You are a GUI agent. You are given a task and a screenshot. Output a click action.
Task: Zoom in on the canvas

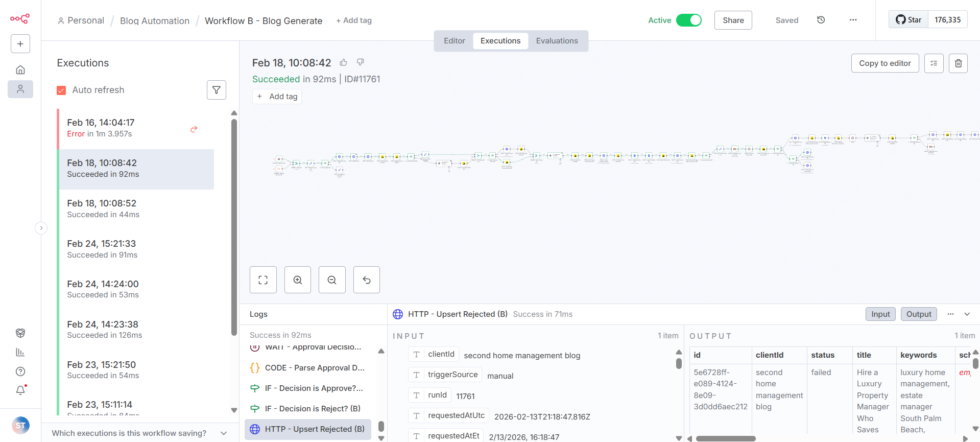(x=298, y=280)
